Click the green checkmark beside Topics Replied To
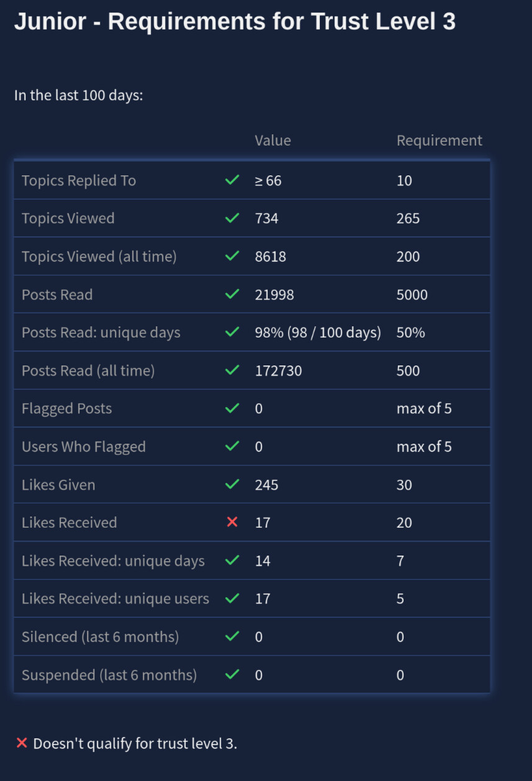 pos(232,180)
